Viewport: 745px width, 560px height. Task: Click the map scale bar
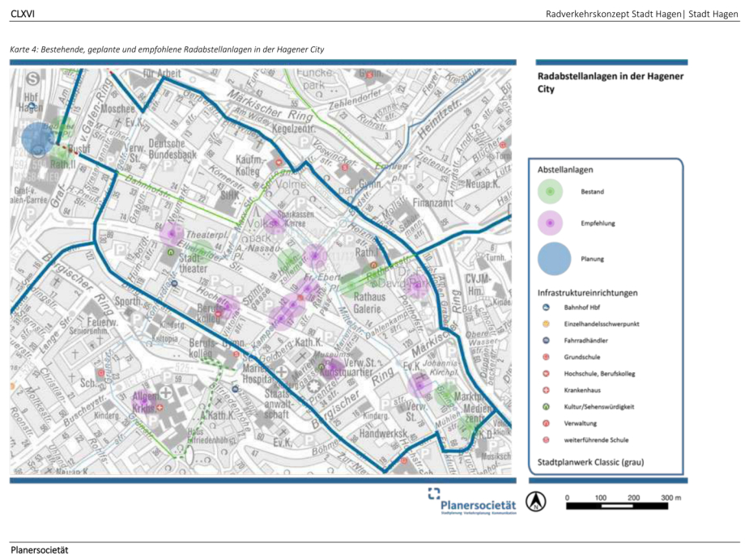click(617, 507)
